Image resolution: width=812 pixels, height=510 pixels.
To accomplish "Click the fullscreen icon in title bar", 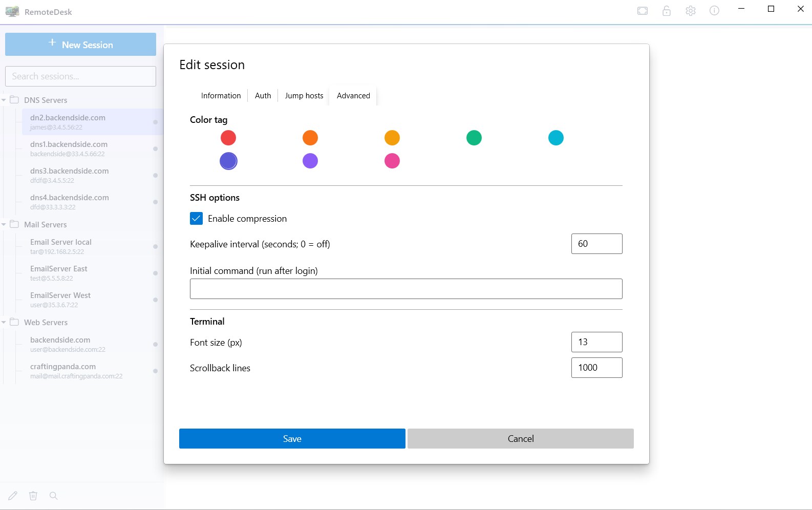I will [x=643, y=11].
